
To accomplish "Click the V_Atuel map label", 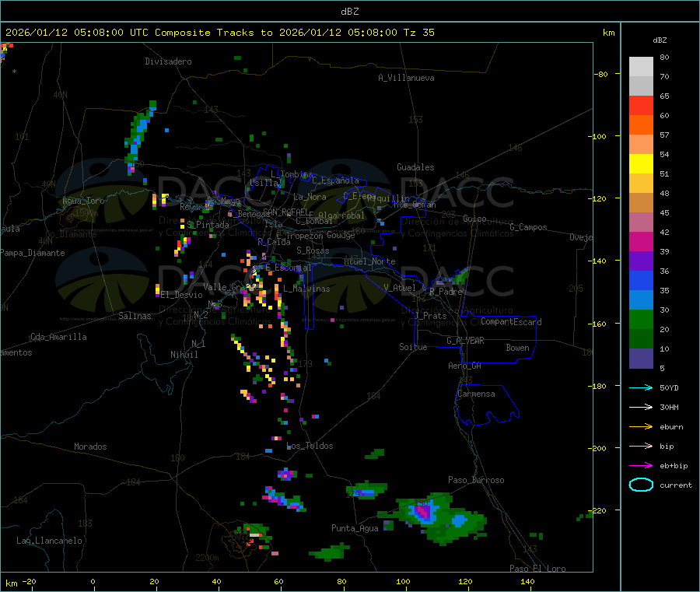I will [x=400, y=288].
